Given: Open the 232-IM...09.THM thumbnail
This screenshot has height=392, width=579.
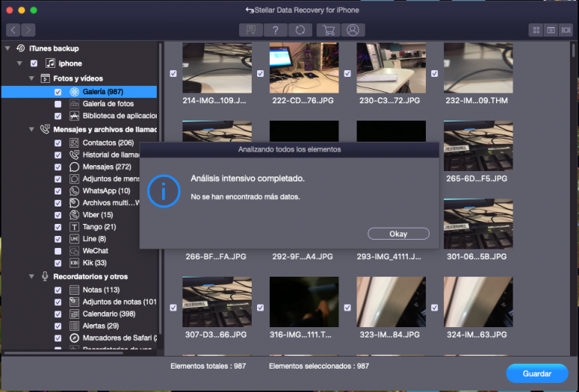Looking at the screenshot, I should click(x=478, y=68).
